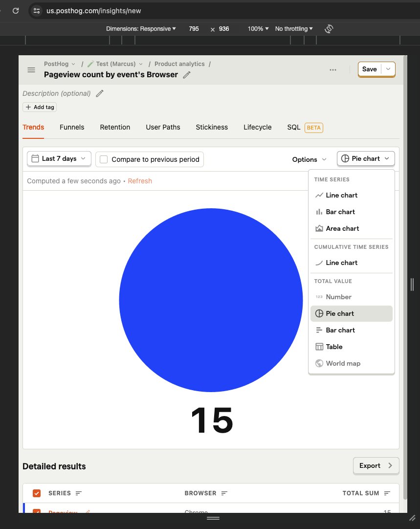The height and width of the screenshot is (529, 420).
Task: Select the Trends tab
Action: tap(33, 127)
